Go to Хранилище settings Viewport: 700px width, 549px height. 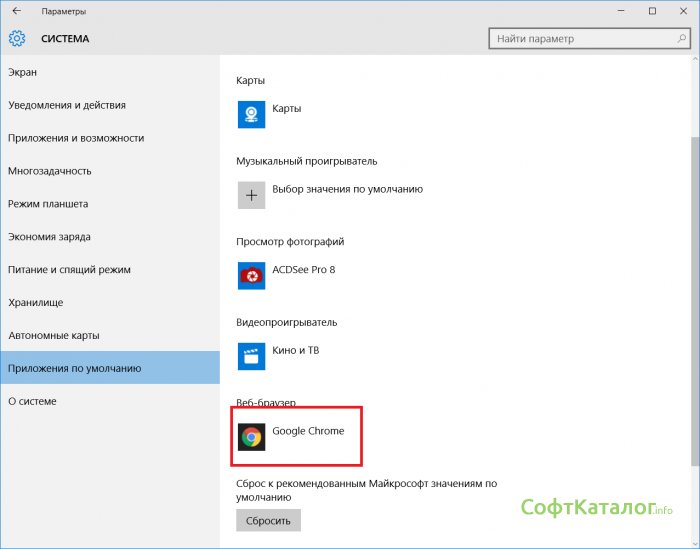(x=36, y=303)
